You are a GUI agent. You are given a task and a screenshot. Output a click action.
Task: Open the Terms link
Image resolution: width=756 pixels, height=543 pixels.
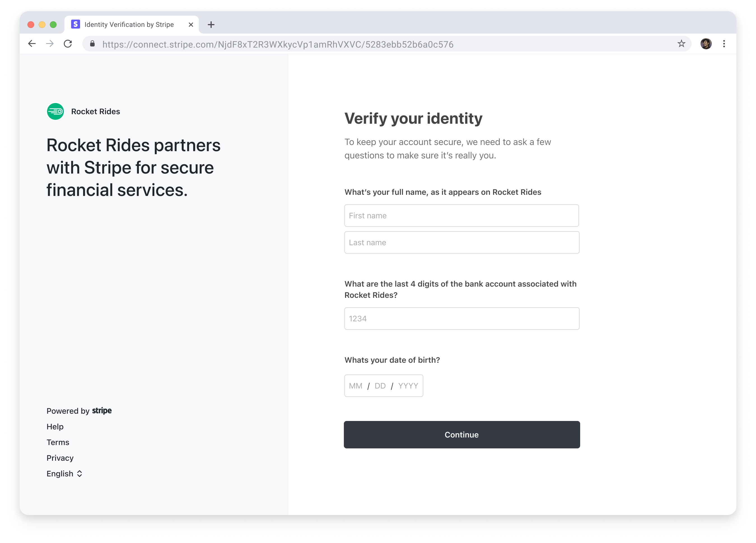pyautogui.click(x=58, y=442)
